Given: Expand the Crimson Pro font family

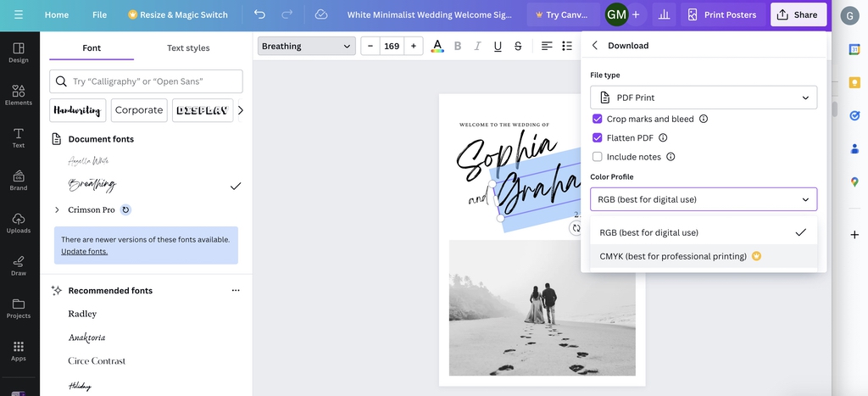Looking at the screenshot, I should click(x=57, y=210).
